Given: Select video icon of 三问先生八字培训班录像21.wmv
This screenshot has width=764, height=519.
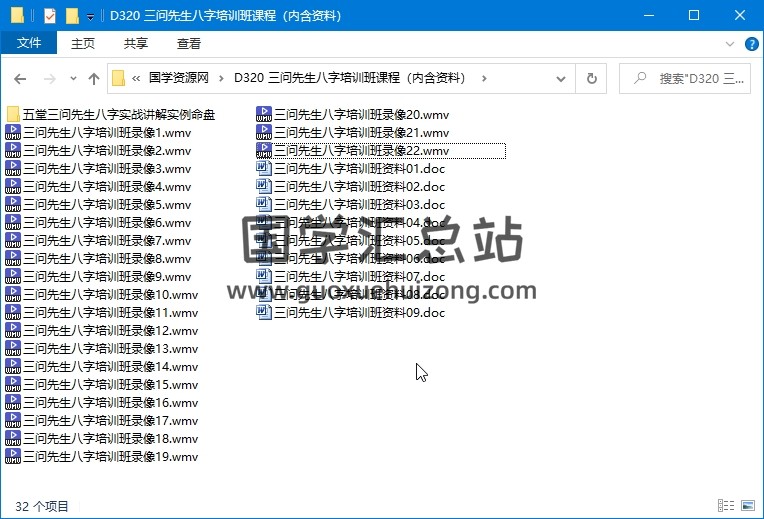Looking at the screenshot, I should 264,133.
